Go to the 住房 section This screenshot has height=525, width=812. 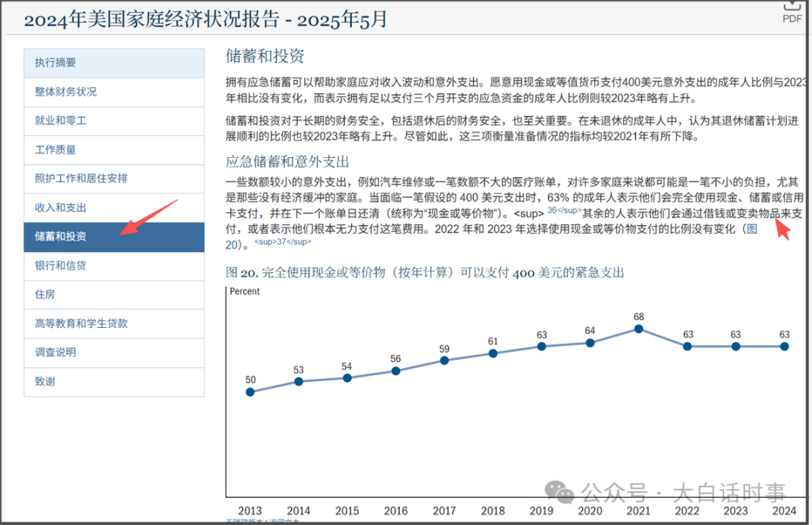pyautogui.click(x=114, y=295)
